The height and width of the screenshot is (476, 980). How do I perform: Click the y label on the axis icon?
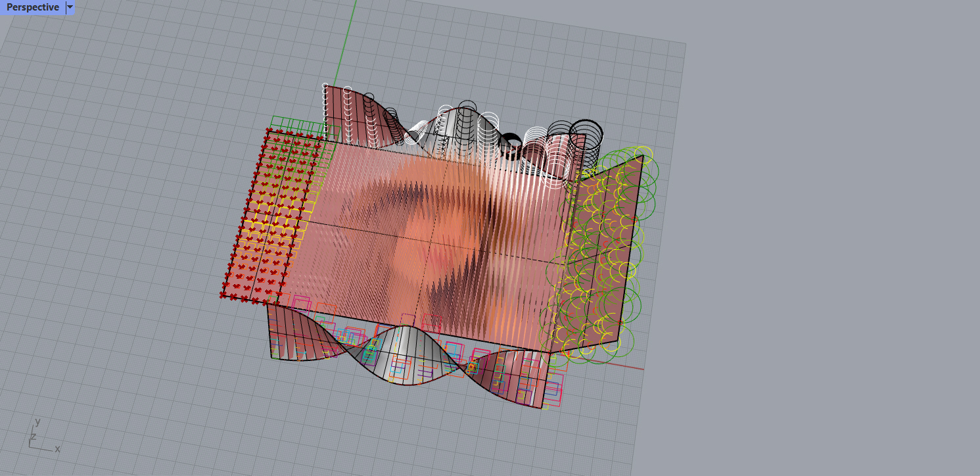click(39, 422)
